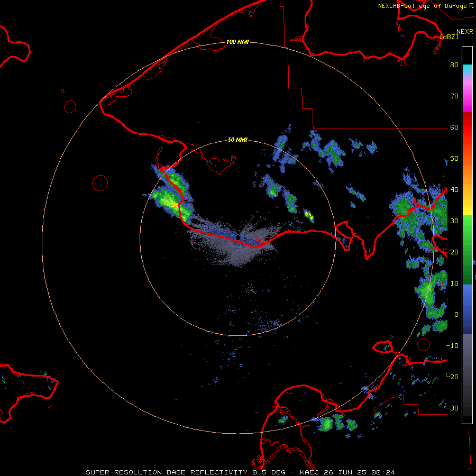Click the "KAEC 26 JUN 25 00:24" timestamp
The image size is (476, 476).
click(347, 472)
